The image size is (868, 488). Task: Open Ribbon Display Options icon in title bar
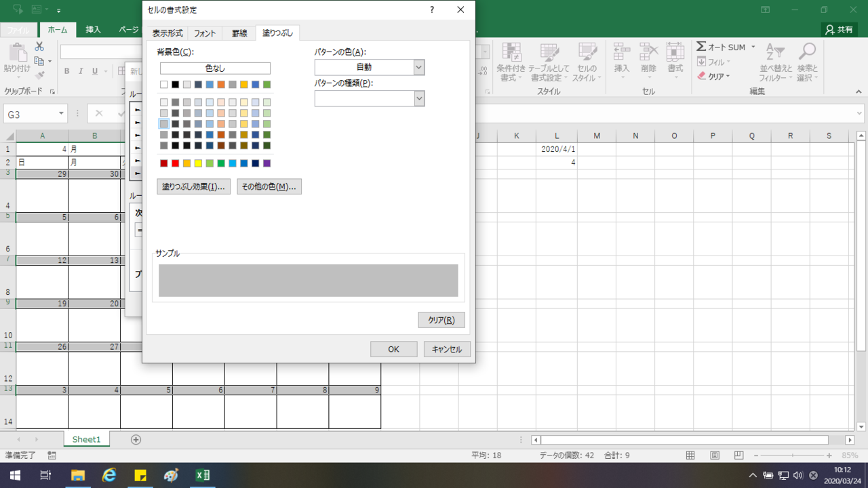pyautogui.click(x=766, y=9)
